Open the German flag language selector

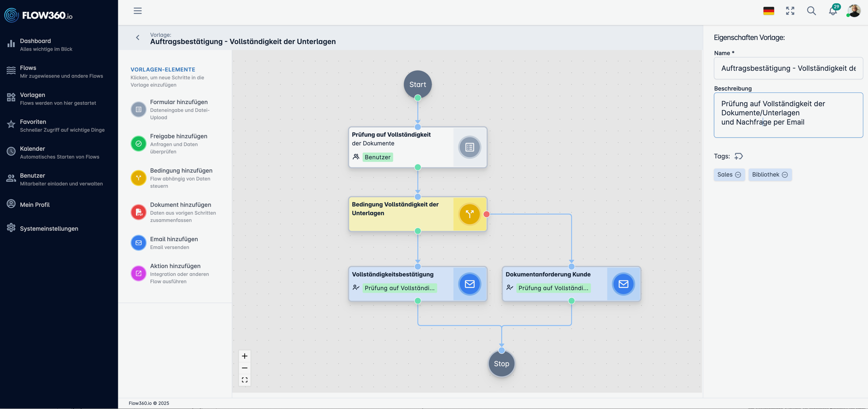click(x=769, y=11)
